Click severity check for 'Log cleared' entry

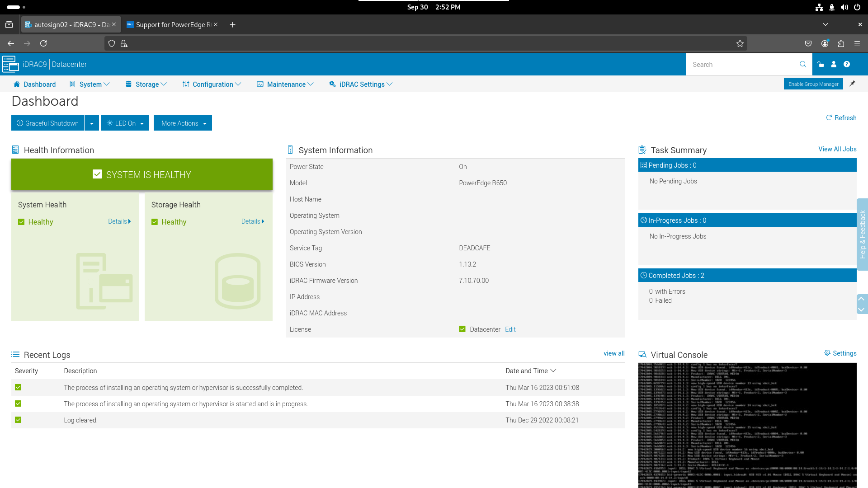(x=18, y=420)
